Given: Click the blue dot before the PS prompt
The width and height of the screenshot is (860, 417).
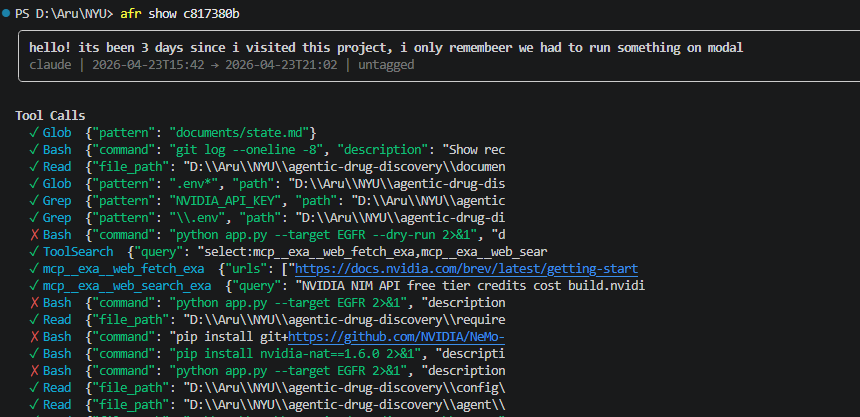Looking at the screenshot, I should tap(6, 14).
